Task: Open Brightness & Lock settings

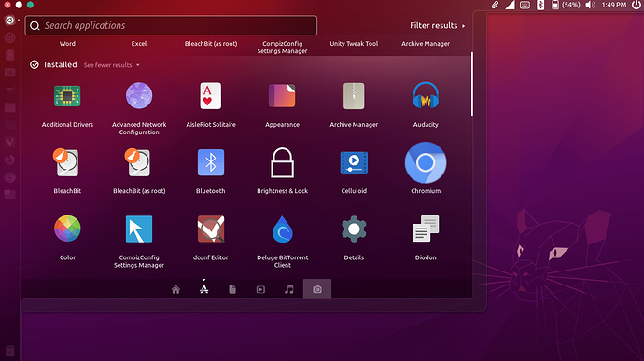Action: (282, 162)
